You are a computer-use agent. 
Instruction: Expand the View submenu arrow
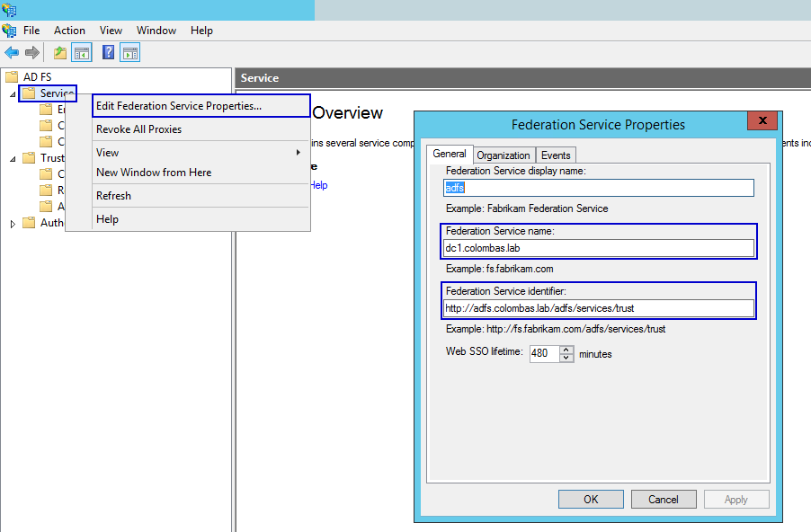tap(299, 153)
